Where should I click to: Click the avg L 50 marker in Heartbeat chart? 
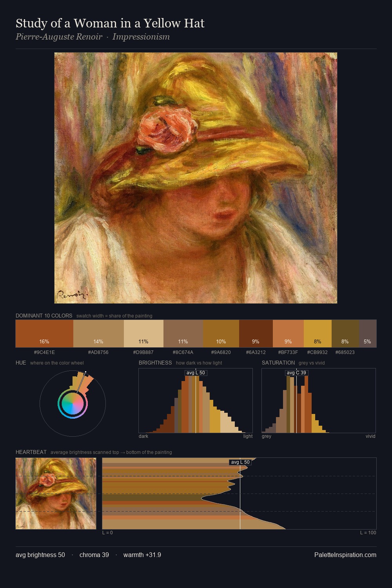click(x=240, y=462)
